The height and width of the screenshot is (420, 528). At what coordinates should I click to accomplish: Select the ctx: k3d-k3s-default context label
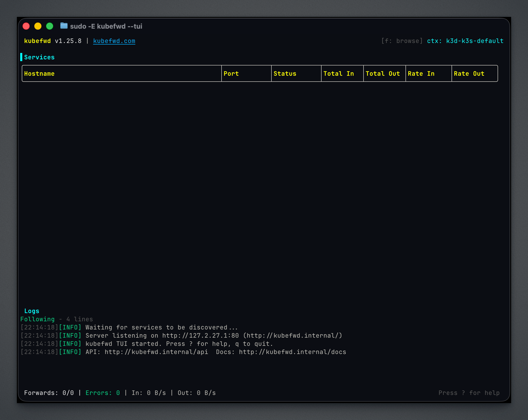[465, 41]
